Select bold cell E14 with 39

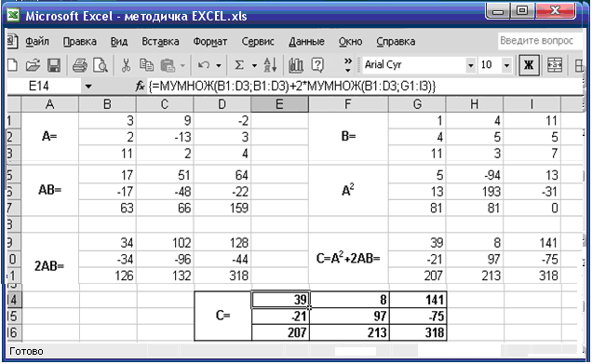[280, 300]
